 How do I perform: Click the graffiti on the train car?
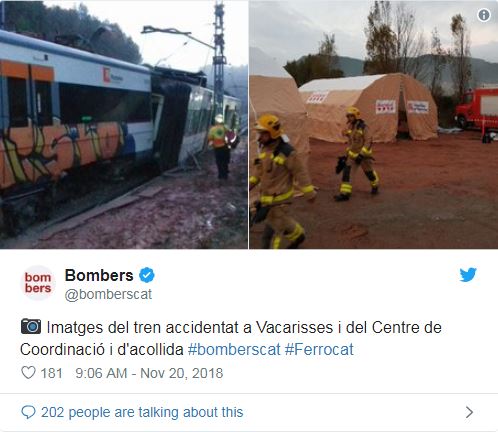[62, 151]
